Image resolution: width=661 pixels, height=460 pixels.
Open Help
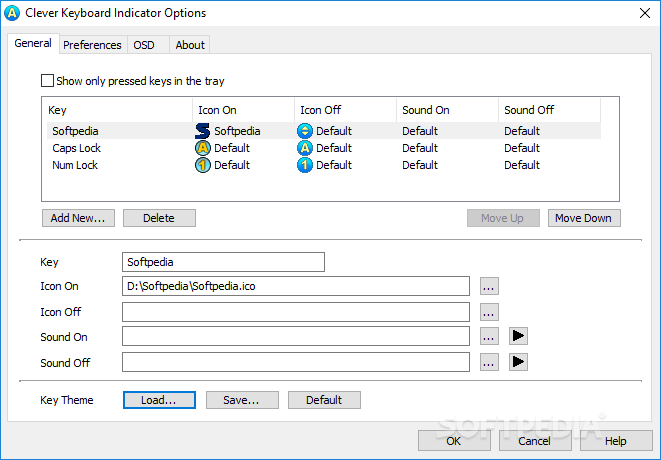point(616,441)
